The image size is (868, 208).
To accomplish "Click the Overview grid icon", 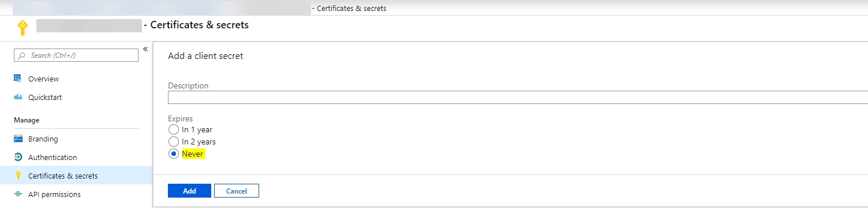I will (17, 79).
